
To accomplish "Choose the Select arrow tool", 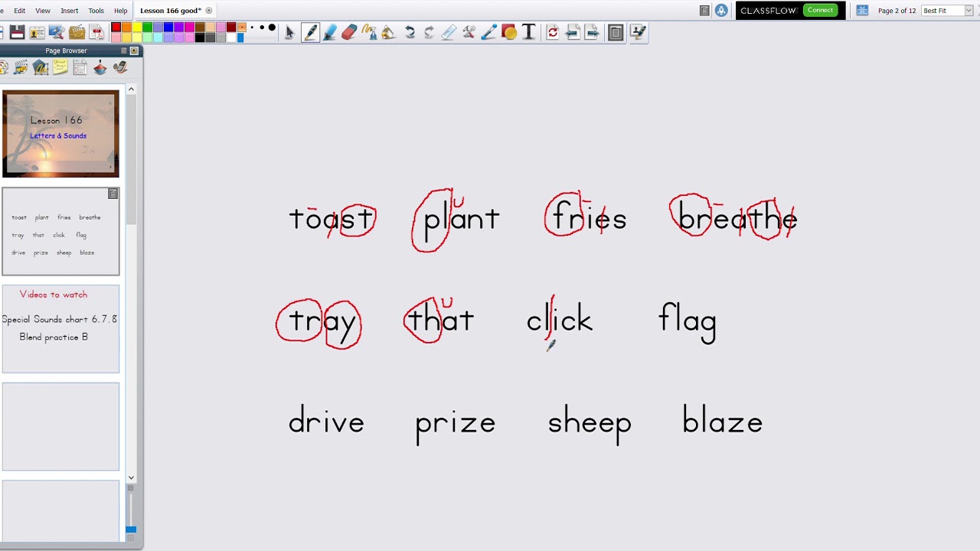I will 289,32.
